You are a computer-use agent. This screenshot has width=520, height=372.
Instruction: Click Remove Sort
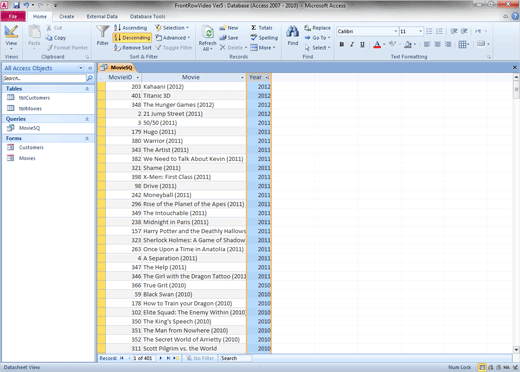pyautogui.click(x=132, y=48)
